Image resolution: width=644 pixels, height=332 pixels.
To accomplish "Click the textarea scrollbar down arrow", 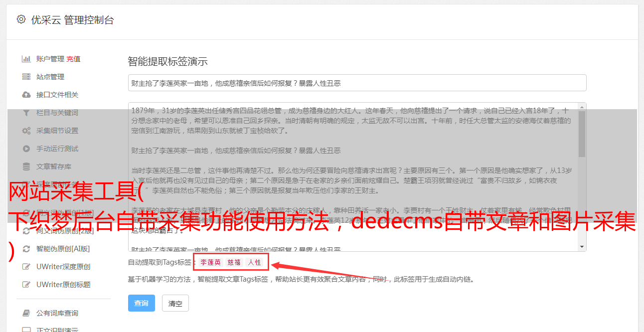I will pos(582,247).
